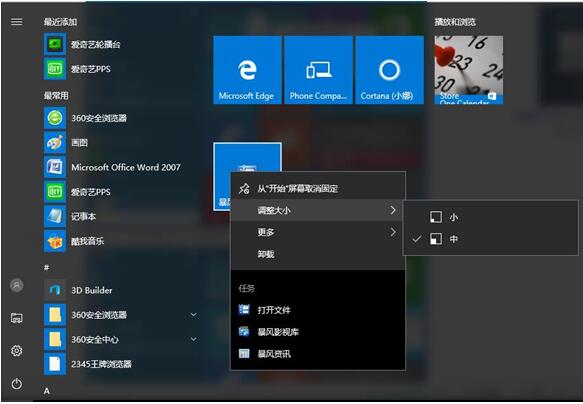Open Store One Calendar tile
Screen dimensions: 583x404
click(x=468, y=70)
